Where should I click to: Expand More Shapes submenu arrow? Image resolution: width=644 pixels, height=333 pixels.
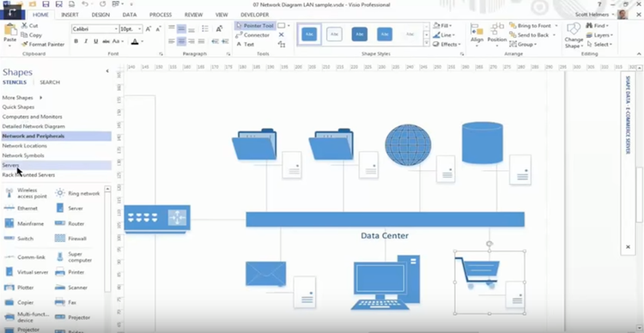click(x=40, y=98)
